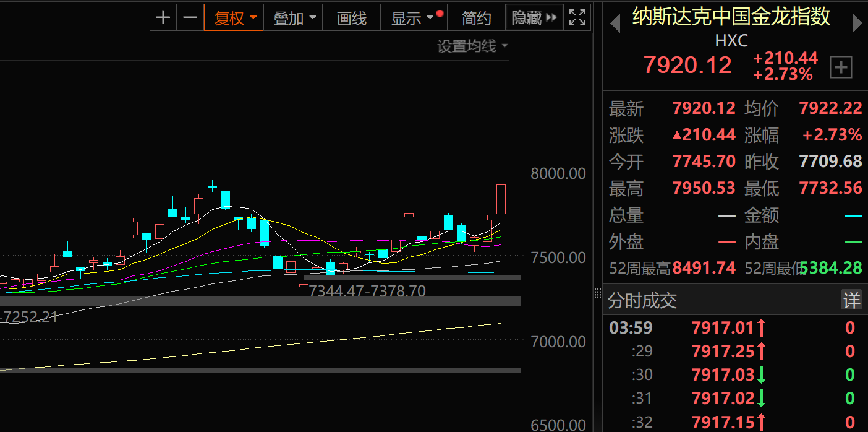Select trade row with price 7917.25
The image size is (868, 432).
coord(735,351)
